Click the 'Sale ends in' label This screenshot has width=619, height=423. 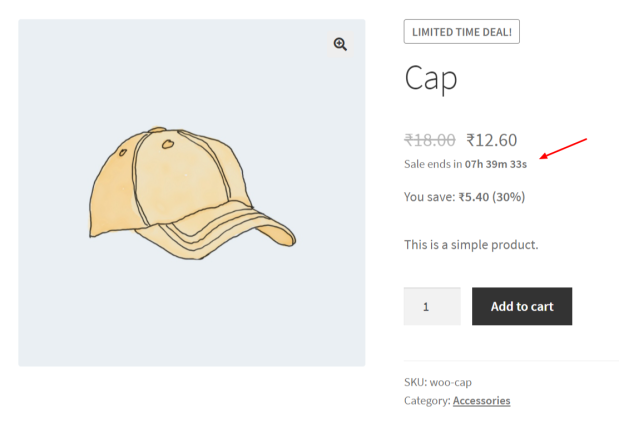[x=433, y=164]
